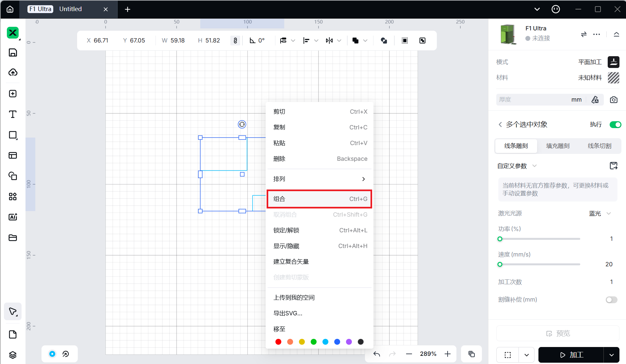Click the lock aspect ratio icon

click(x=235, y=41)
